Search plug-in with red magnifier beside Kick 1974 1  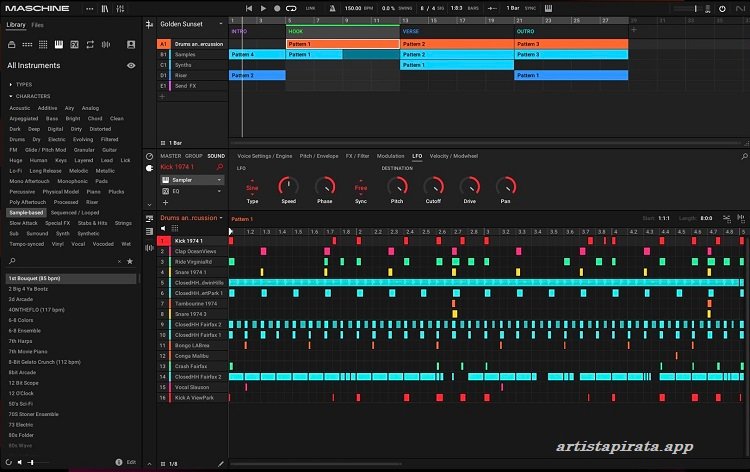(220, 167)
